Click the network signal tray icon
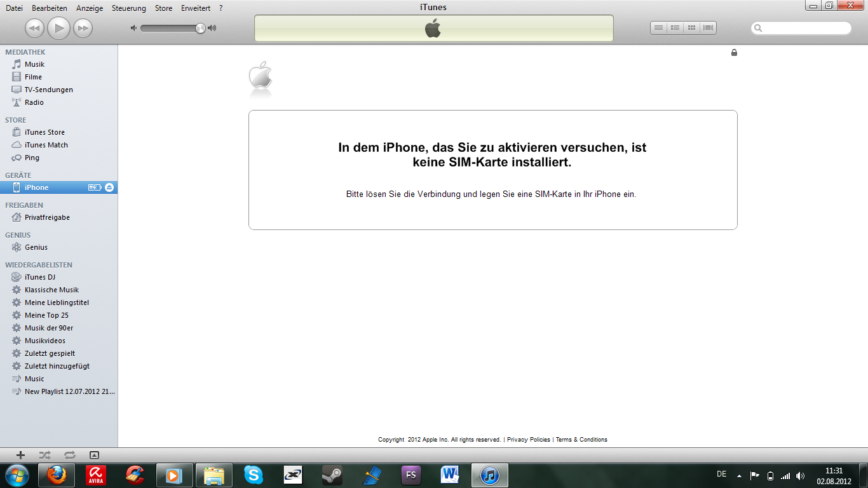The image size is (868, 488). point(785,475)
